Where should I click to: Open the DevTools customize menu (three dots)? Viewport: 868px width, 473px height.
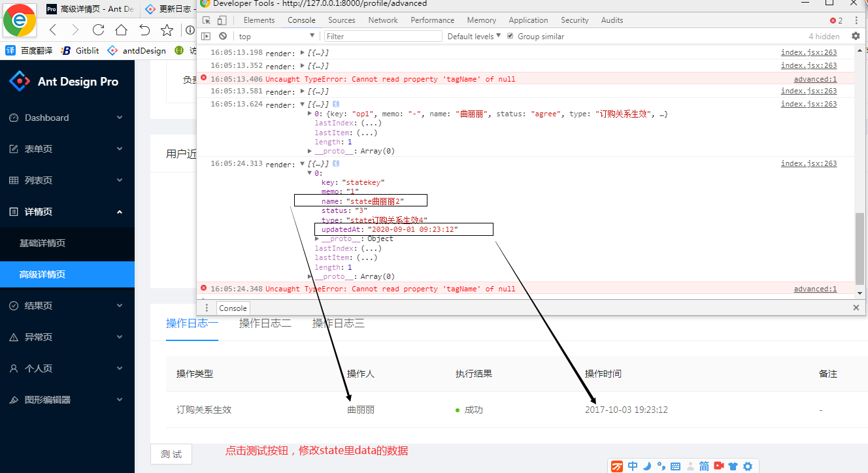(857, 20)
